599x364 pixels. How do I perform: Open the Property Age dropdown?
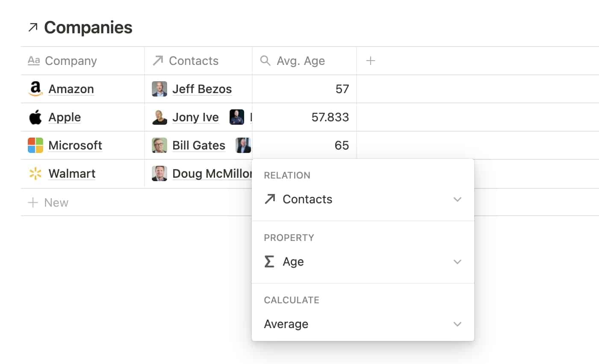[x=363, y=262]
